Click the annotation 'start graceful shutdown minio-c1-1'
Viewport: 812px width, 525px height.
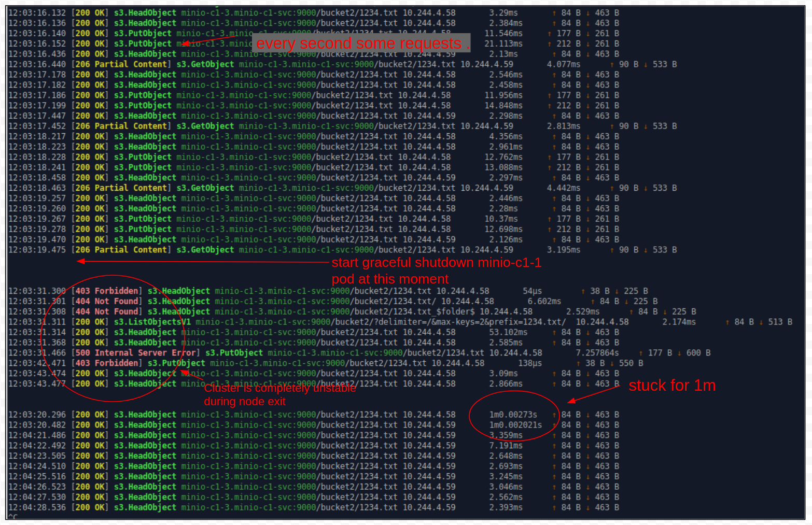click(x=436, y=263)
